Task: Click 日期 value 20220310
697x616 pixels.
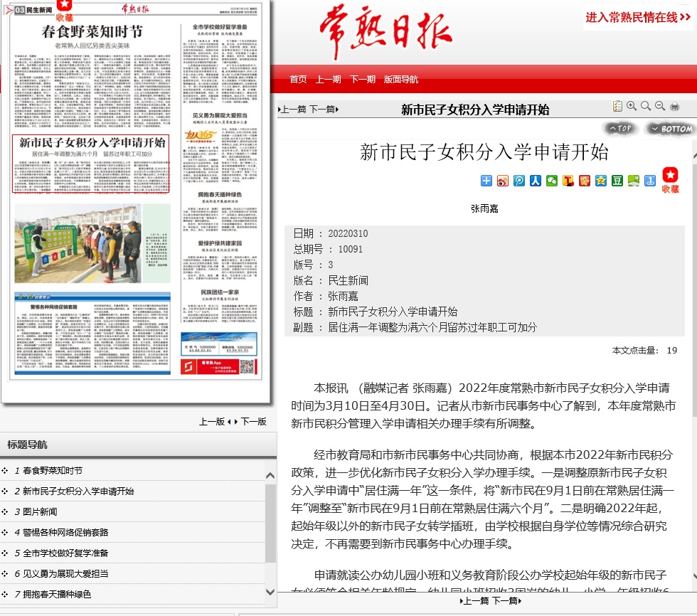Action: [x=348, y=233]
